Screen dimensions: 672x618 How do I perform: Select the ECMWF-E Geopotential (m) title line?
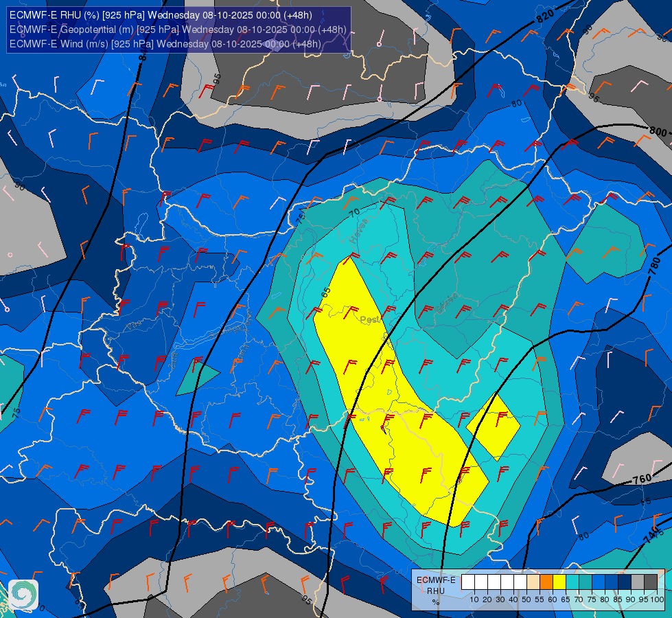178,30
